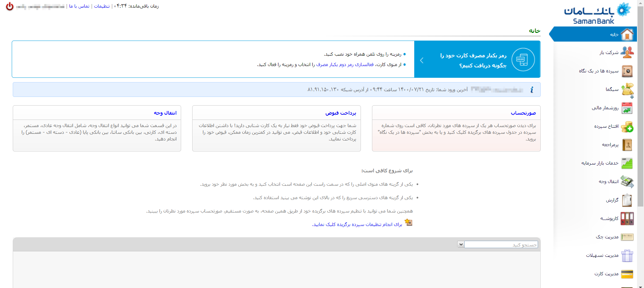644x288 pixels.
Task: Click the banner previous chevron arrow
Action: 422,60
